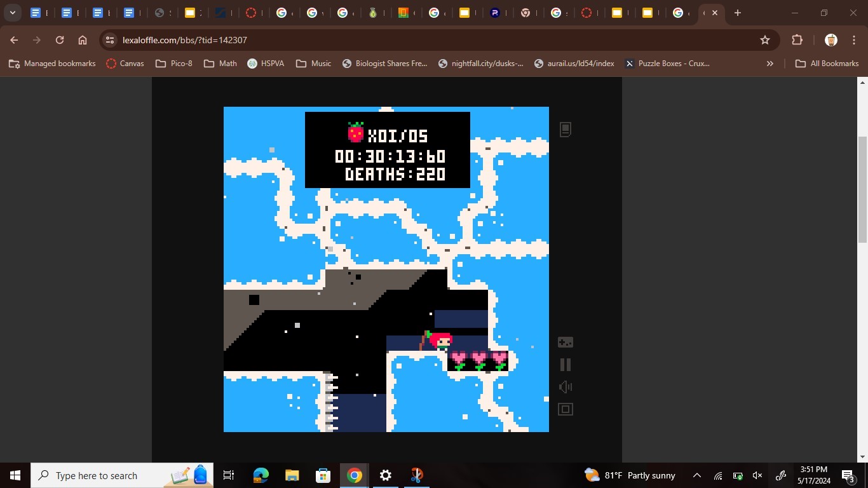
Task: Open Settings gear from the taskbar
Action: click(x=386, y=475)
